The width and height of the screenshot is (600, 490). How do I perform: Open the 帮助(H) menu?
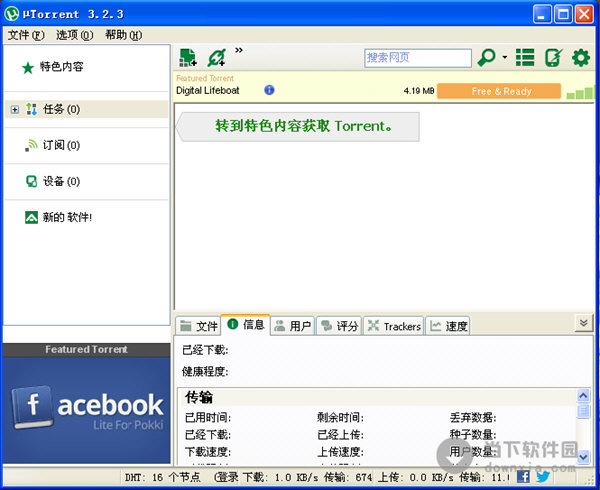tap(124, 35)
